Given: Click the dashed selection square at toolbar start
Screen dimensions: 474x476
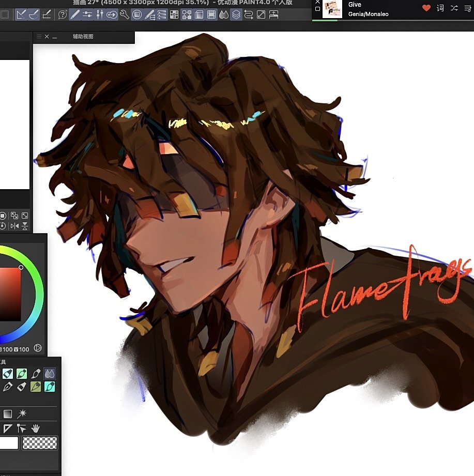Looking at the screenshot, I should click(5, 14).
